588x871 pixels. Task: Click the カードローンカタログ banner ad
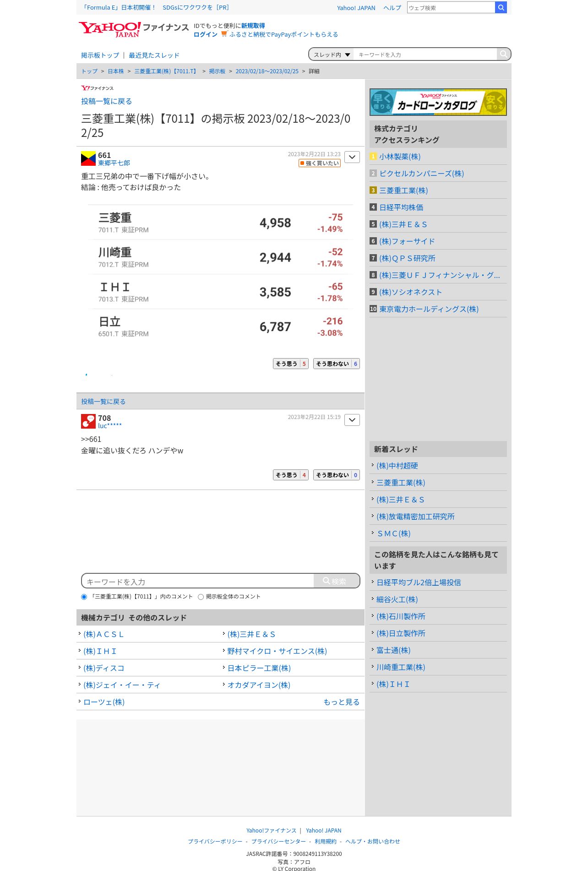pyautogui.click(x=438, y=102)
